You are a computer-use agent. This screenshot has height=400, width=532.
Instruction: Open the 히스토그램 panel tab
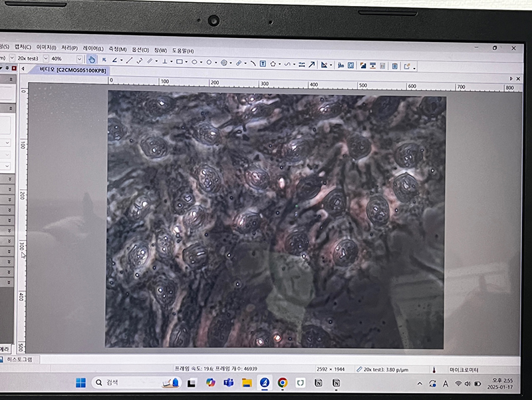pyautogui.click(x=19, y=359)
